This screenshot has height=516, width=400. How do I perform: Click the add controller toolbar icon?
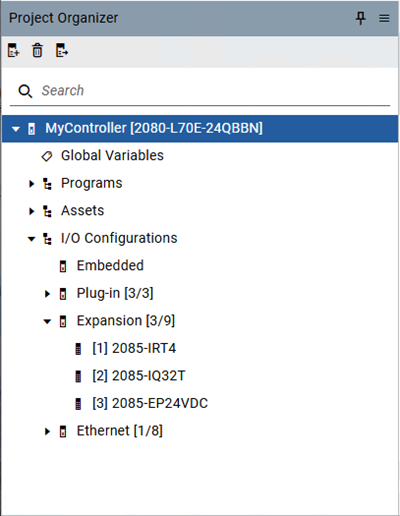click(x=13, y=50)
